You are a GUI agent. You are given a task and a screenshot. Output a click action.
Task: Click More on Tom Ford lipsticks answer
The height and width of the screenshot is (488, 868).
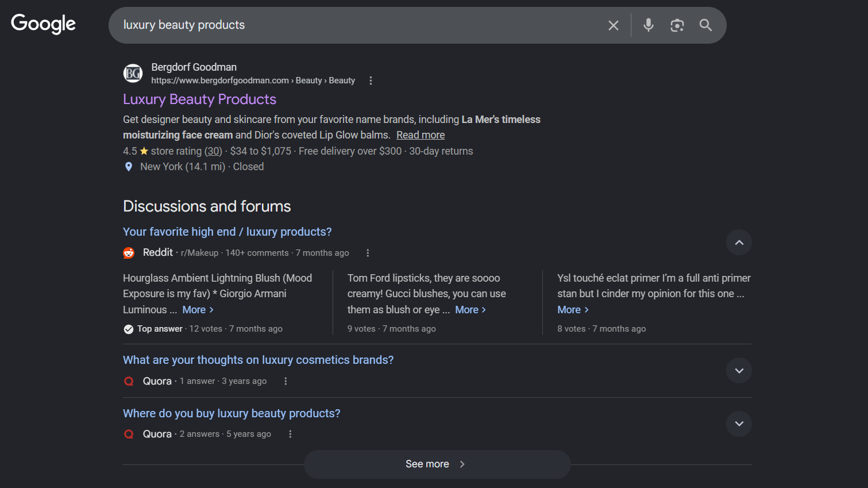pos(470,310)
